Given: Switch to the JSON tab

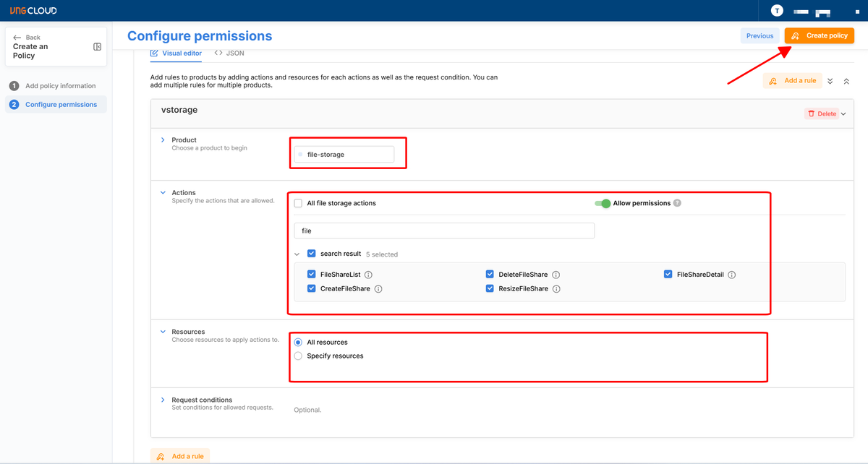Looking at the screenshot, I should point(229,53).
